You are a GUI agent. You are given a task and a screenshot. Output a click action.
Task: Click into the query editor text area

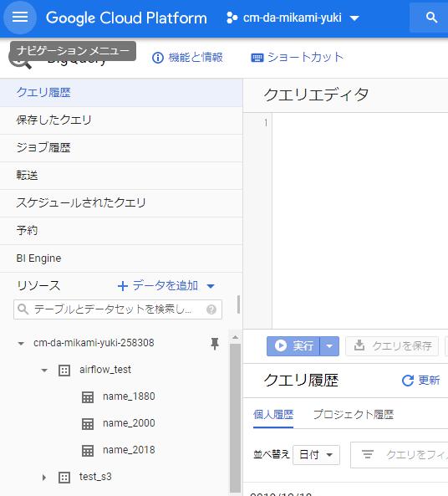click(x=359, y=221)
